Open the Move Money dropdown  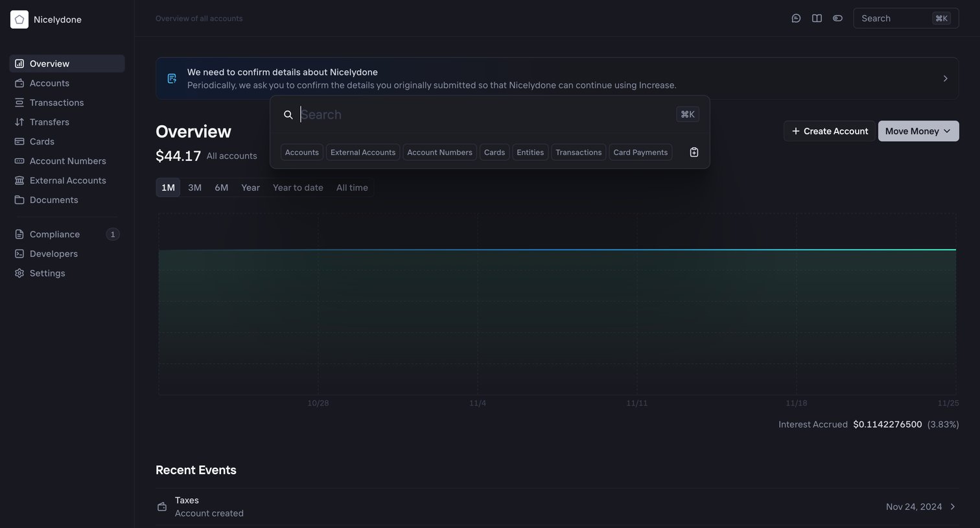coord(918,131)
